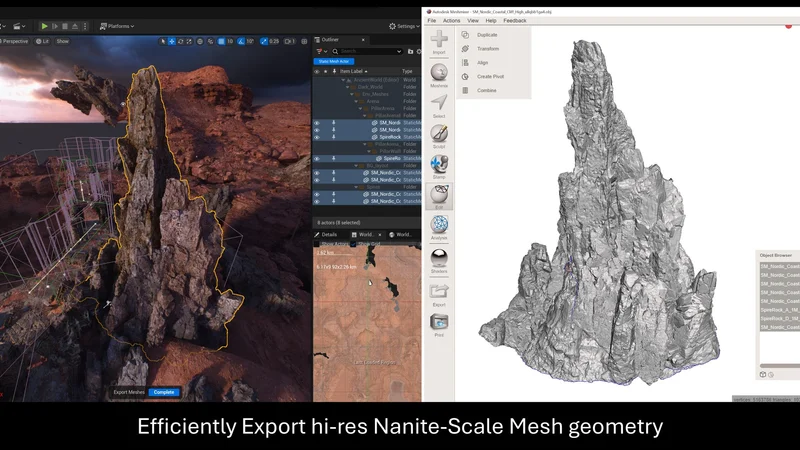Open grid snap size value 10

coord(230,41)
